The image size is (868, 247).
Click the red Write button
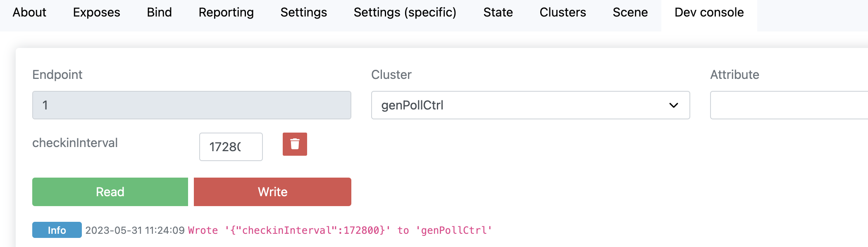coord(272,192)
